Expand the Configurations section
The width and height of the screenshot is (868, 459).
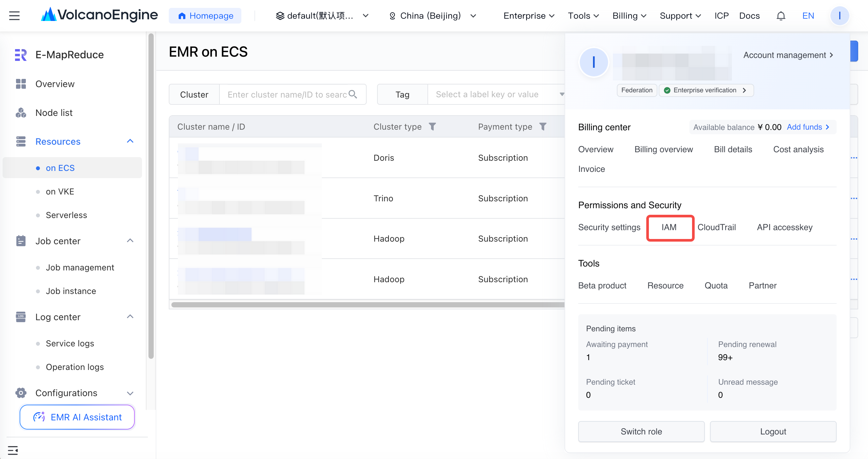point(130,393)
